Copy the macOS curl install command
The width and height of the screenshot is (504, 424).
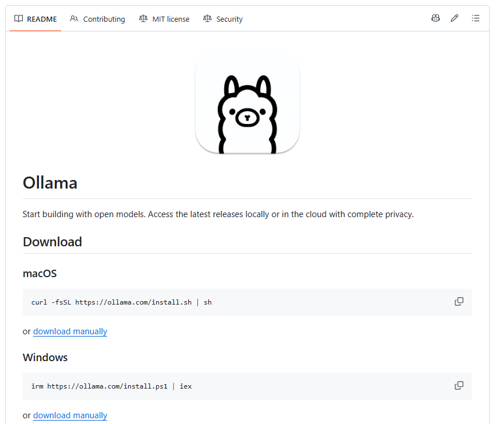[459, 302]
